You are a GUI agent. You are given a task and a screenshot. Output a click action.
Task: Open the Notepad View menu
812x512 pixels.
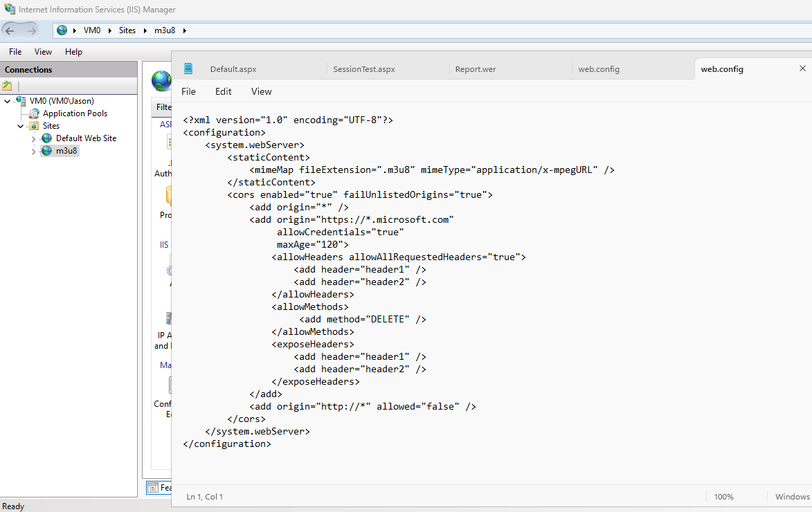[x=262, y=91]
